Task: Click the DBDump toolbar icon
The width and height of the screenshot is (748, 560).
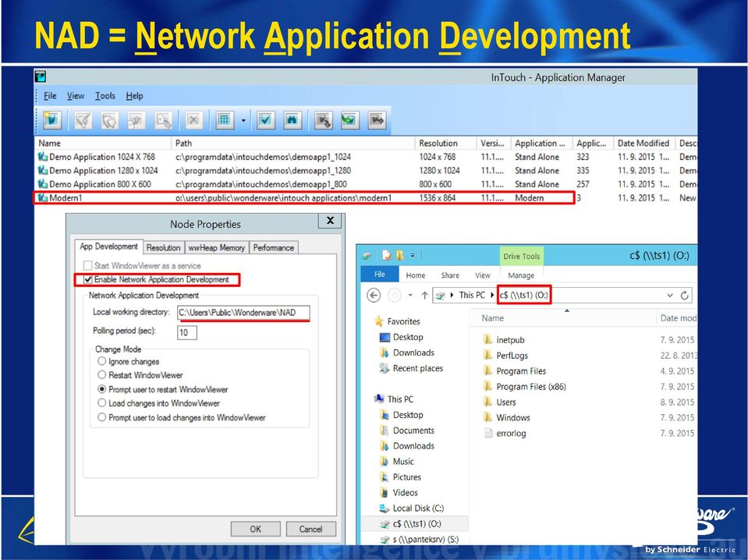Action: (324, 120)
